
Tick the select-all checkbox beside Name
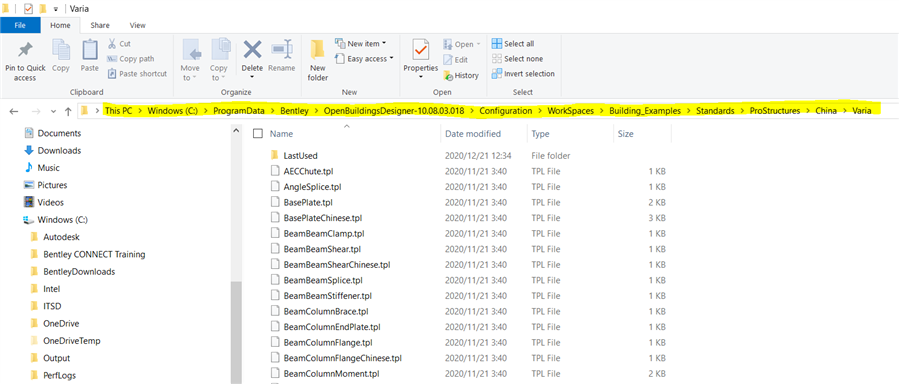(258, 134)
